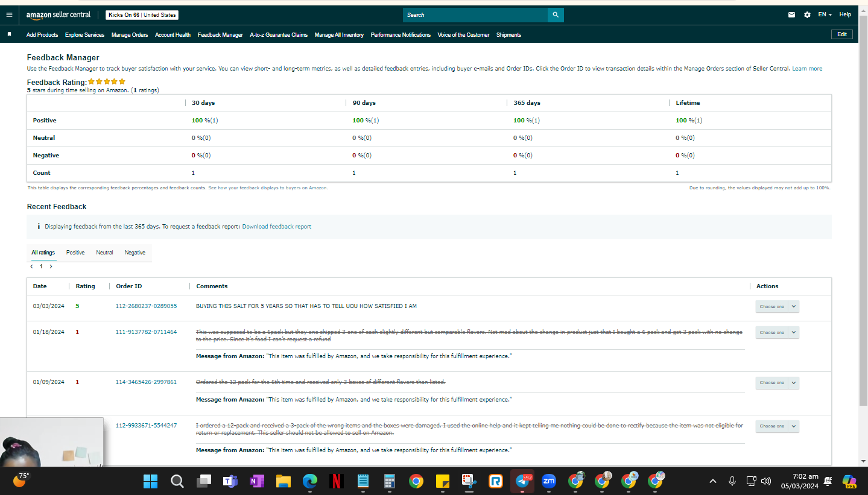Viewport: 868px width, 495px height.
Task: Click the search magnifier button
Action: [556, 15]
